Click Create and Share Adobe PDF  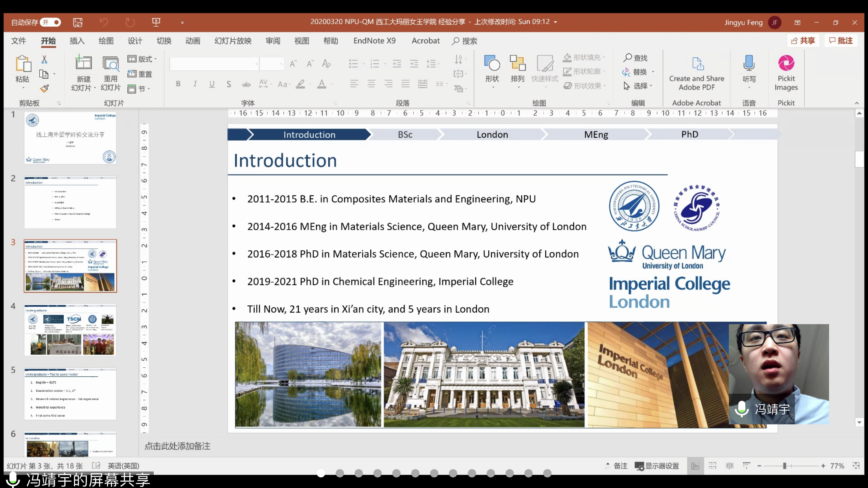(x=697, y=73)
